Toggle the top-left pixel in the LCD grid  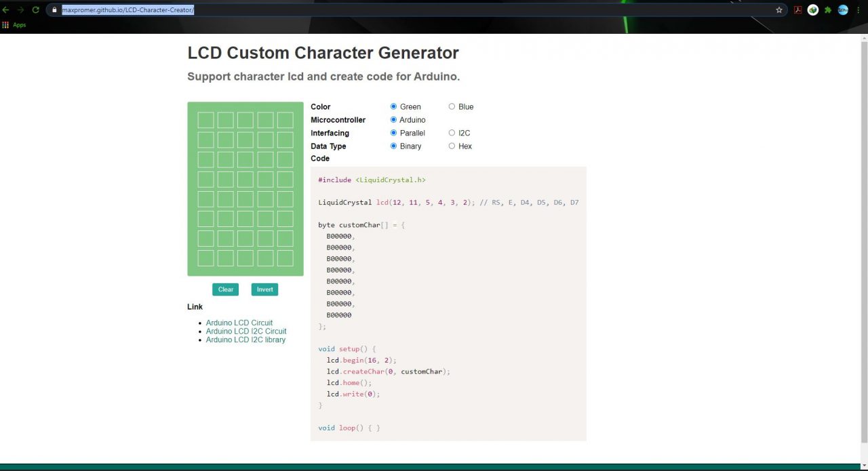[x=205, y=119]
